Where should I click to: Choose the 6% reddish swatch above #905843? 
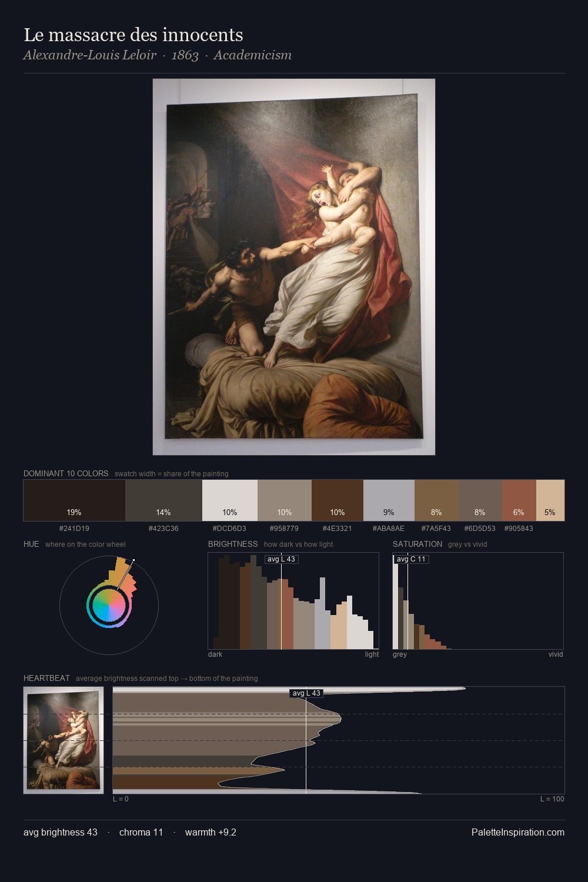coord(519,500)
